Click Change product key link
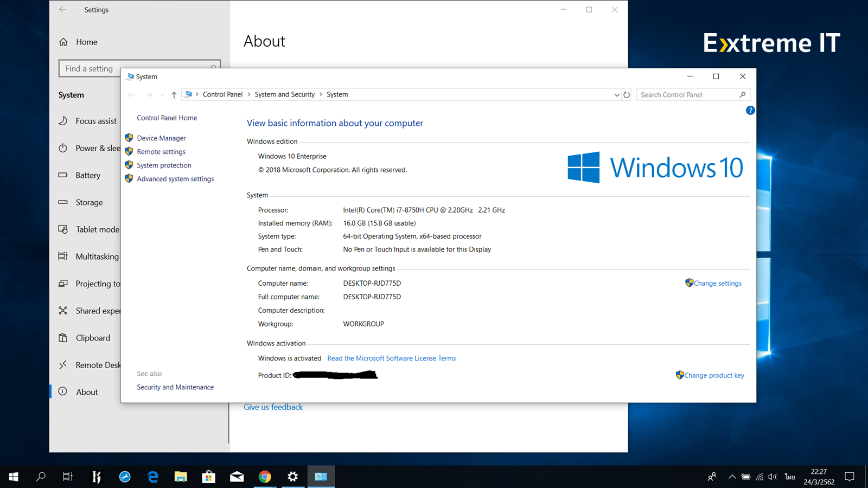This screenshot has height=488, width=868. point(714,375)
